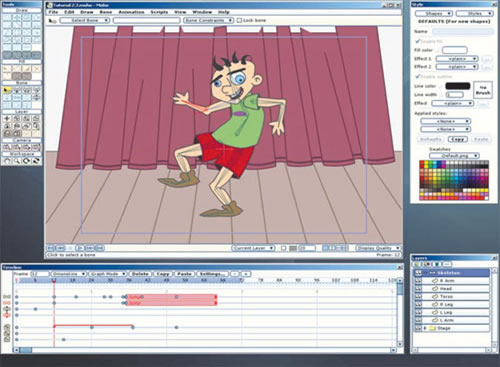Select the Translate Layer cross-arrow tool
This screenshot has width=500, height=367.
tap(7, 119)
